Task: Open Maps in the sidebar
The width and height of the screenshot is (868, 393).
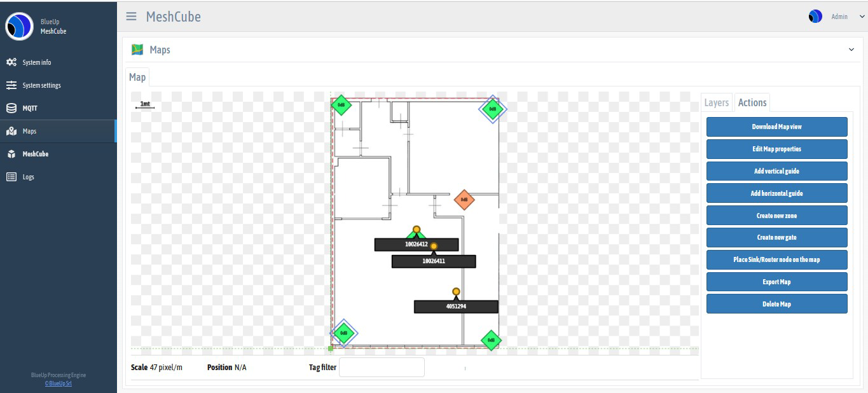Action: click(x=29, y=131)
